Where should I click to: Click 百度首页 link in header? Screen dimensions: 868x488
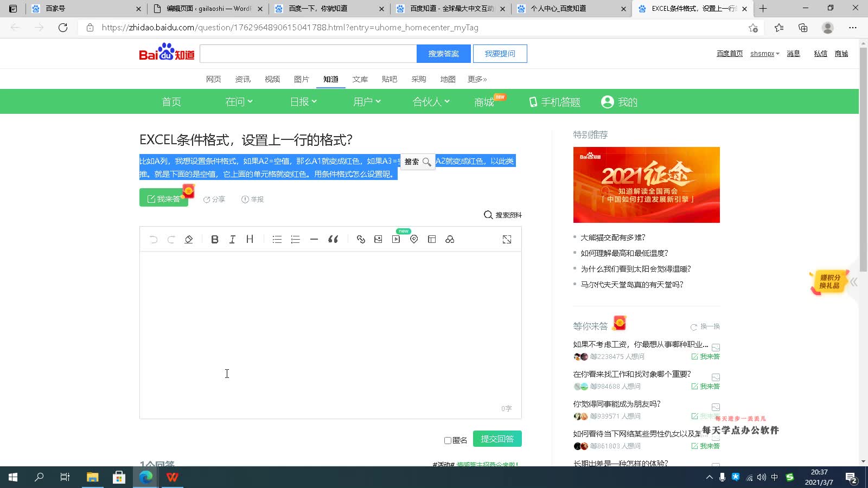[730, 54]
